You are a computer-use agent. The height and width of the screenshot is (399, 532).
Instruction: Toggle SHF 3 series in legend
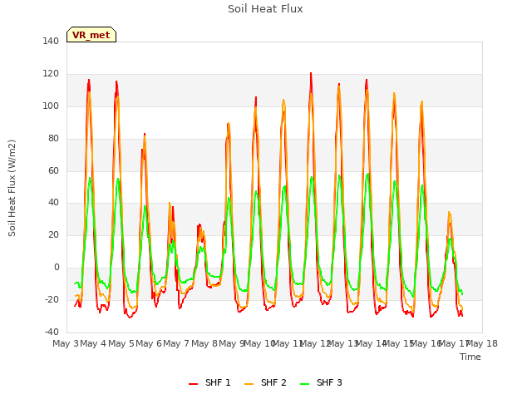point(321,382)
